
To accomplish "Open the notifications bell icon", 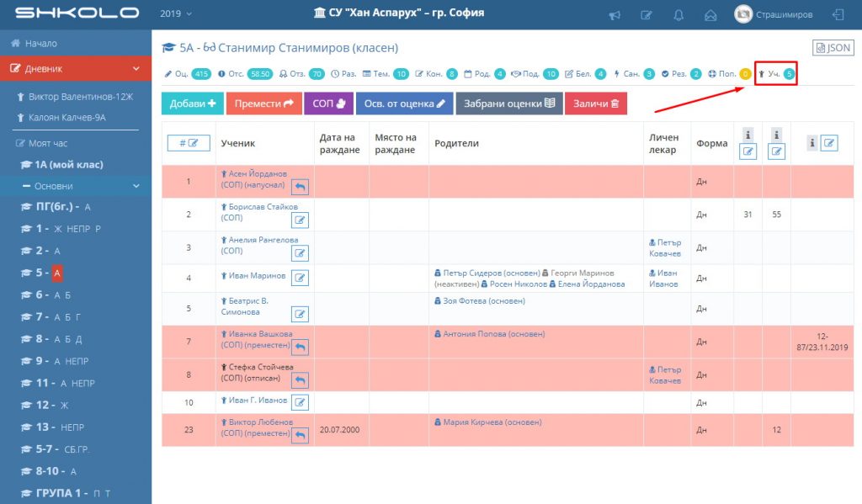I will (x=678, y=14).
